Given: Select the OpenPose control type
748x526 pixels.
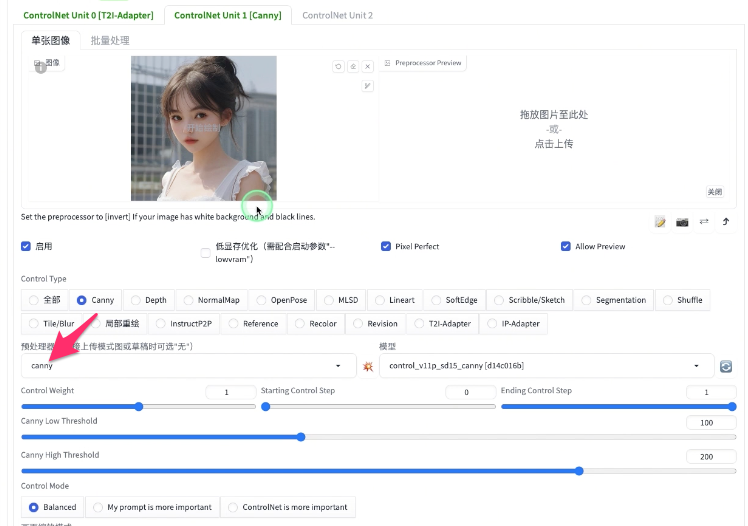Looking at the screenshot, I should [x=281, y=300].
